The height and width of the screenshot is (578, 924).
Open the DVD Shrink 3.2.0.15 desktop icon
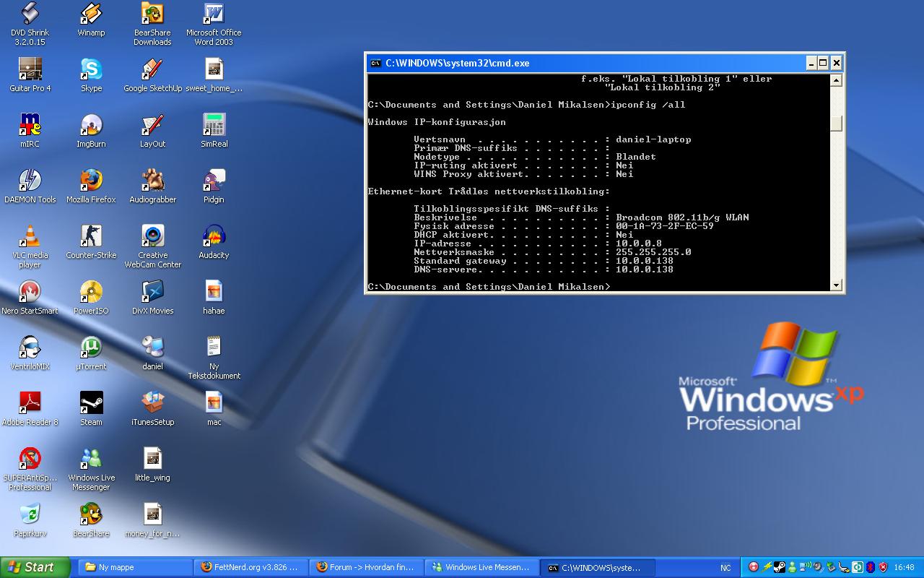29,24
